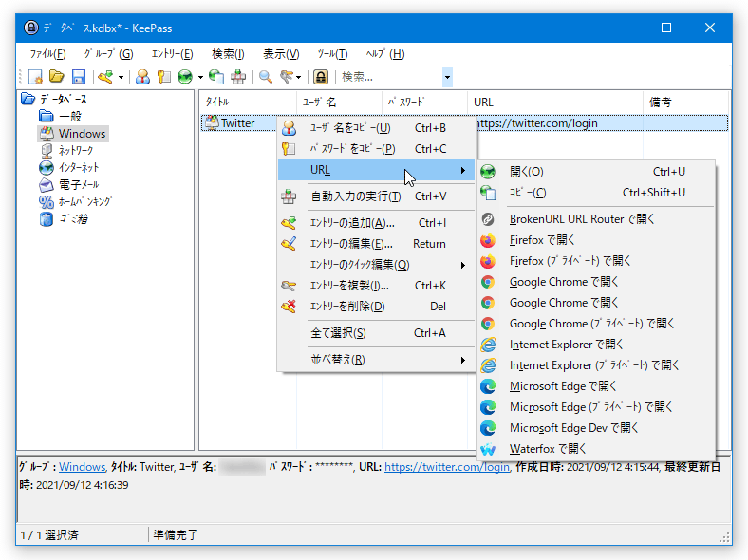Choose Firefox で開く (non-private)
This screenshot has height=560, width=748.
596,240
